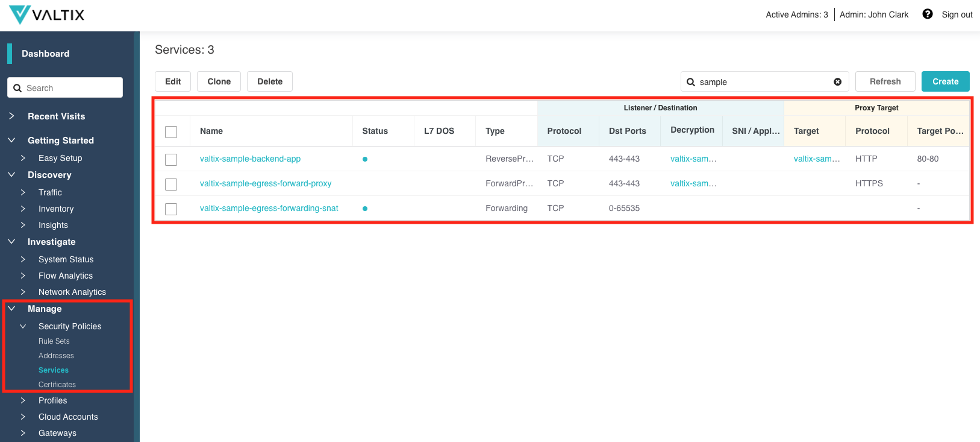
Task: Sort by the Status column header
Action: (x=375, y=131)
